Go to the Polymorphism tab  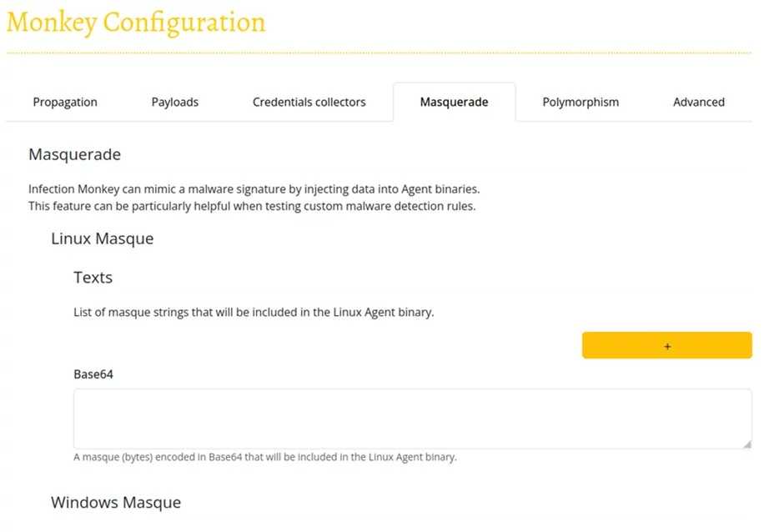tap(580, 103)
